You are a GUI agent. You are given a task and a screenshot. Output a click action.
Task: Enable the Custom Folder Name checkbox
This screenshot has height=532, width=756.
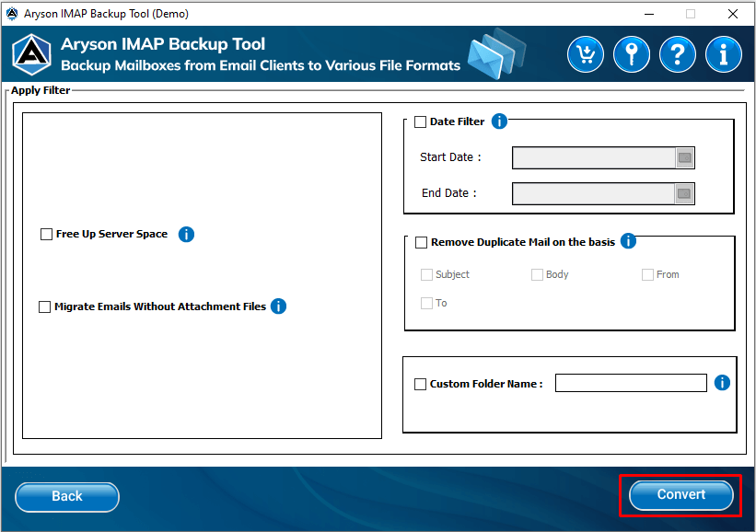pos(421,384)
